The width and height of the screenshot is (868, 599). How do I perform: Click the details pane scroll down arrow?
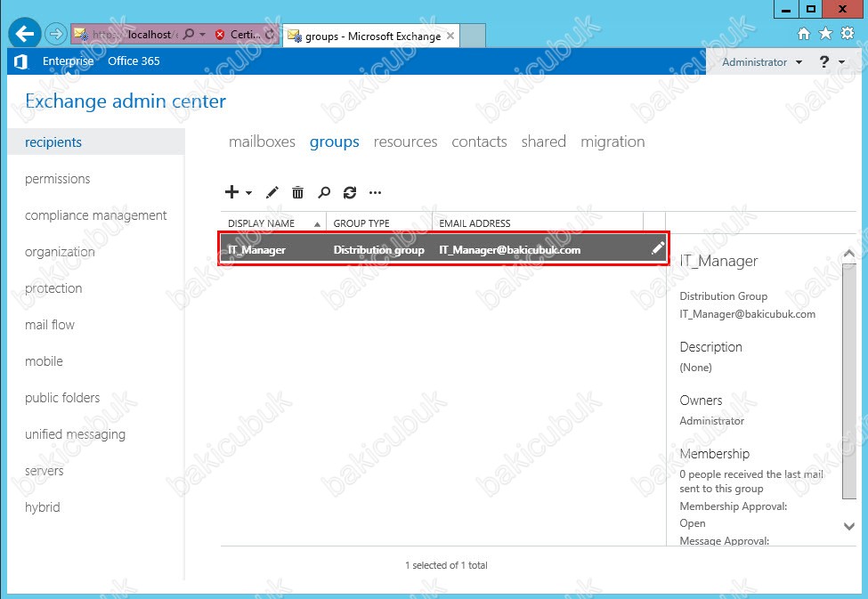[849, 526]
